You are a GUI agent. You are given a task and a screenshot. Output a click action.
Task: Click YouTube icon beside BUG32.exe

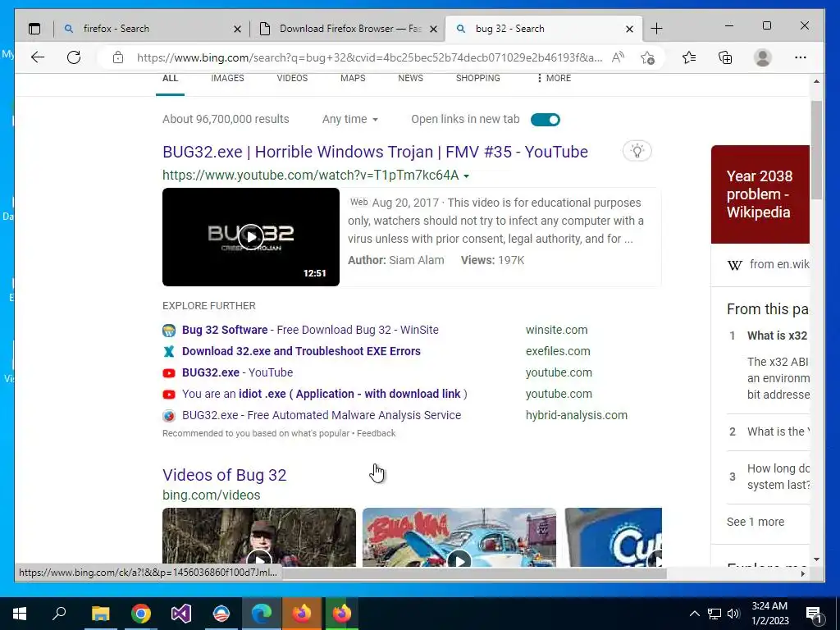(169, 373)
